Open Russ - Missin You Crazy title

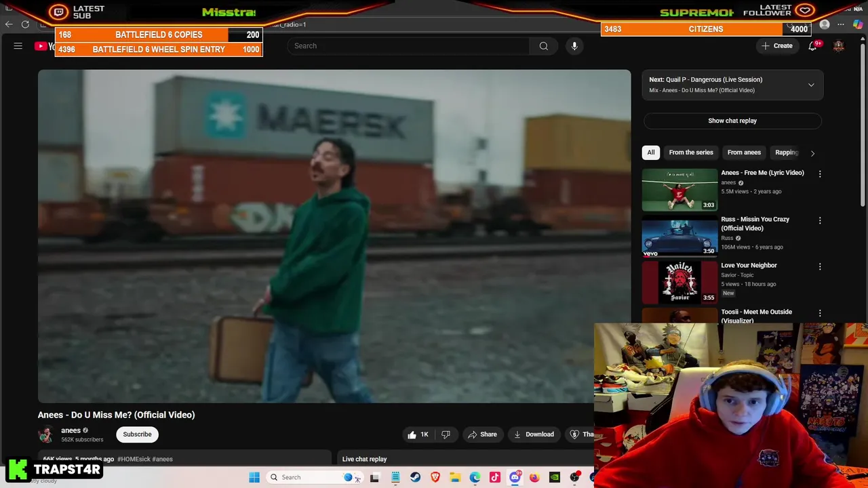pos(755,224)
